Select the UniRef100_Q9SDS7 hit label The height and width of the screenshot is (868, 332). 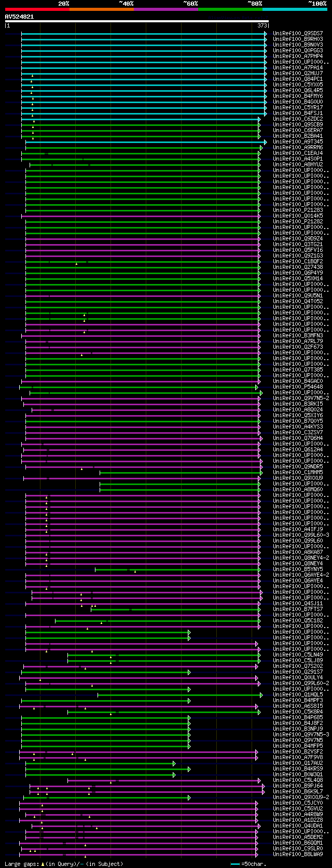(298, 34)
